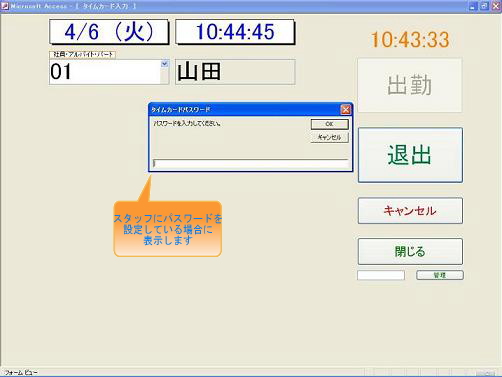Select the staff code field showing 01
This screenshot has width=502, height=377.
coord(105,72)
